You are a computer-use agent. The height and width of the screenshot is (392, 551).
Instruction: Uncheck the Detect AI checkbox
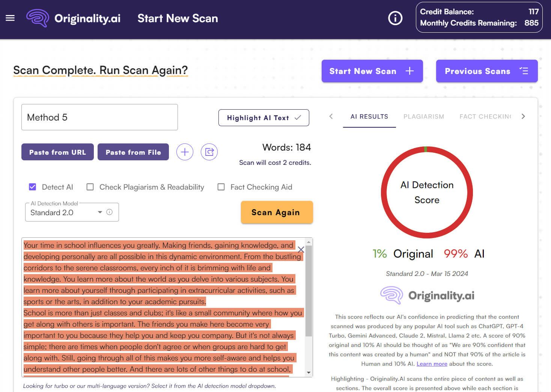tap(33, 187)
